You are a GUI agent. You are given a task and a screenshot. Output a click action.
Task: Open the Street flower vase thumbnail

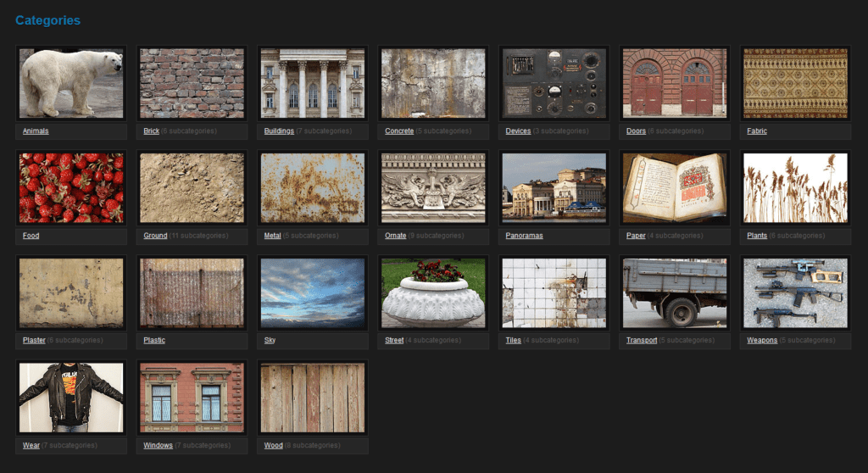433,293
